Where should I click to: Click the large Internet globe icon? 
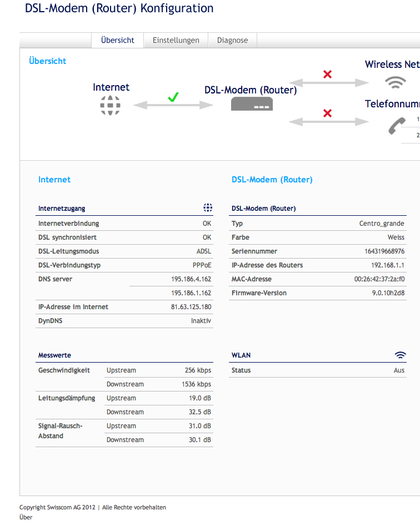pos(110,105)
